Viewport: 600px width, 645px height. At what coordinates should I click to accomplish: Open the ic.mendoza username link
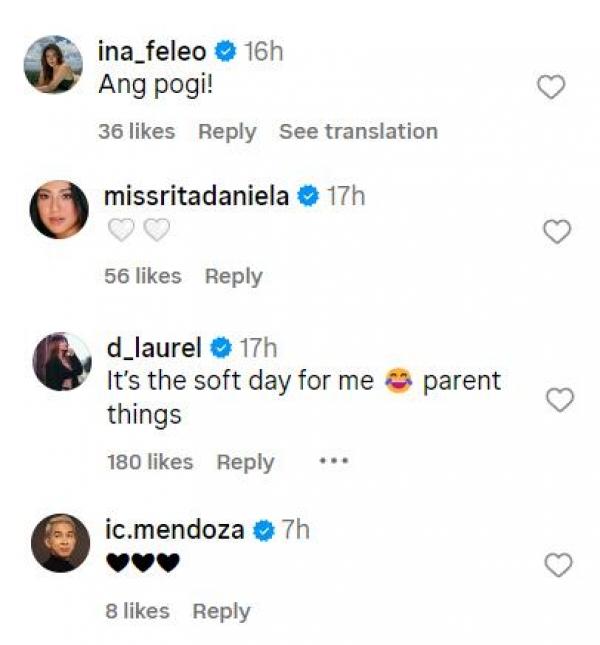coord(174,530)
